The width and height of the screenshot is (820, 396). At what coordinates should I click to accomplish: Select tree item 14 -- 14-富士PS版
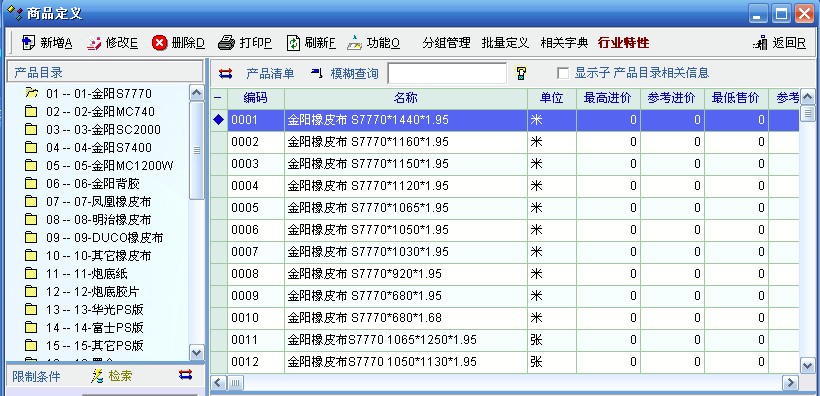pos(95,327)
